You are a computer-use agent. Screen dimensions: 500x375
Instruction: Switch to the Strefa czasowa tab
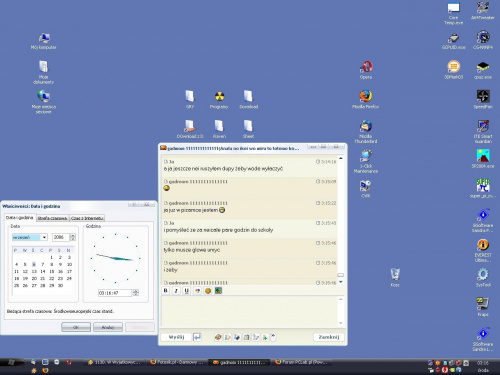tap(52, 218)
